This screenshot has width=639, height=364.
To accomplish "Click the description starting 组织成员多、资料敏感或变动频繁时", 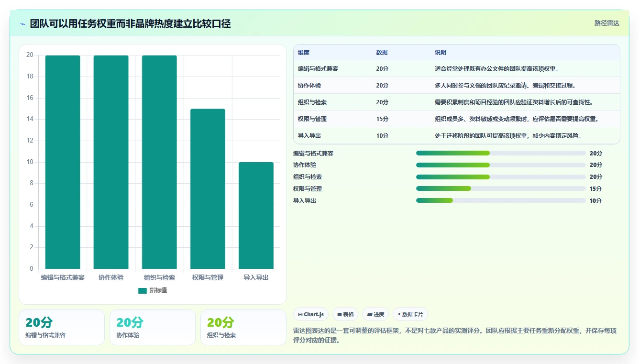I will point(517,119).
